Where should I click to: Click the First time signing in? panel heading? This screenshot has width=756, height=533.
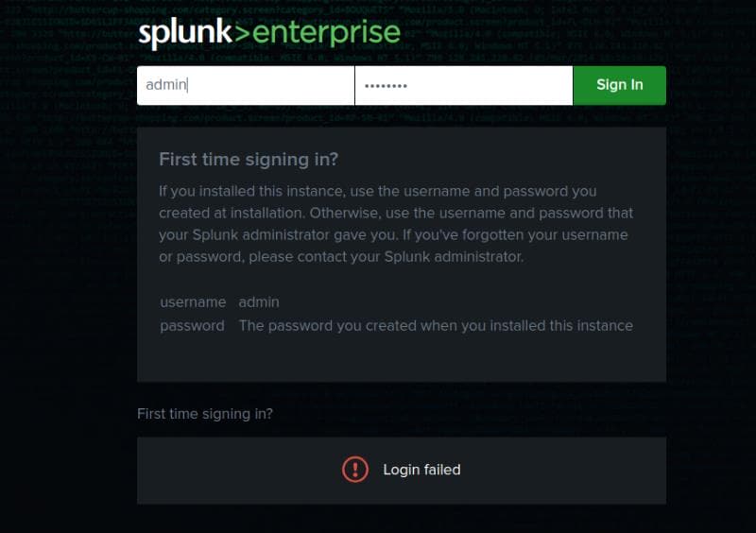point(249,159)
